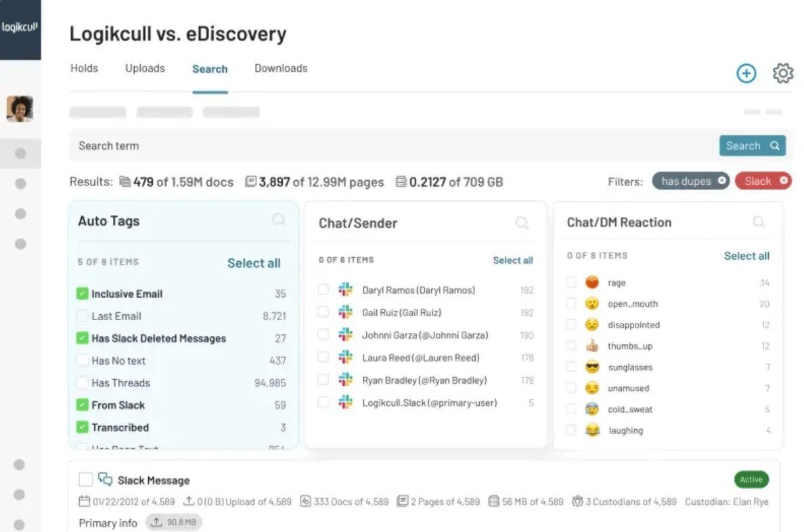804x532 pixels.
Task: Click Slack icon next to Johnni Garza
Action: pos(346,334)
